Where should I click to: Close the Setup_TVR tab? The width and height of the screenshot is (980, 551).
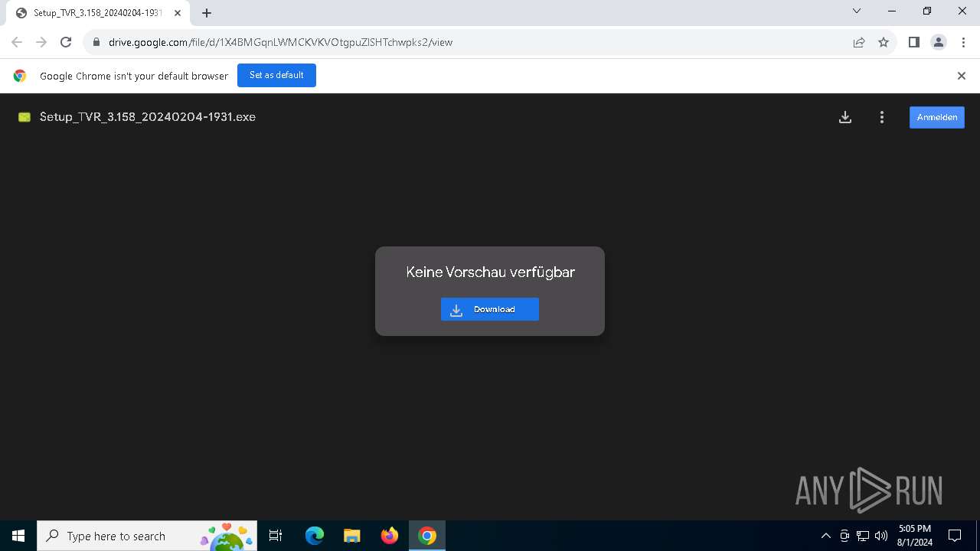[x=178, y=13]
